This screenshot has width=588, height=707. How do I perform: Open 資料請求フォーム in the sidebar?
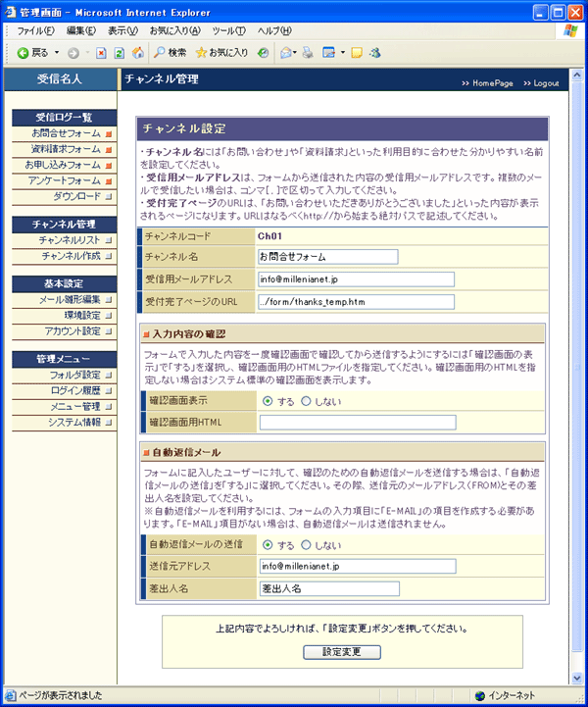(65, 149)
